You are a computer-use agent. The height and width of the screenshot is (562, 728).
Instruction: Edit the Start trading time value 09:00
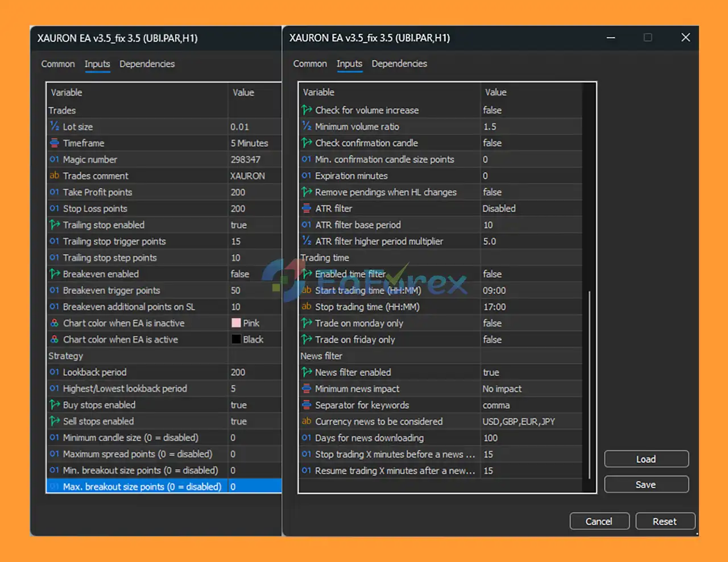click(494, 291)
